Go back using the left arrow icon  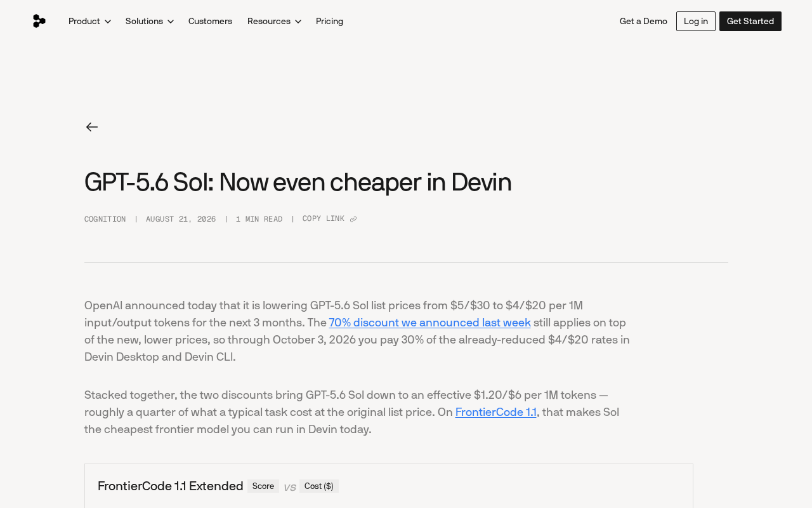pos(92,127)
